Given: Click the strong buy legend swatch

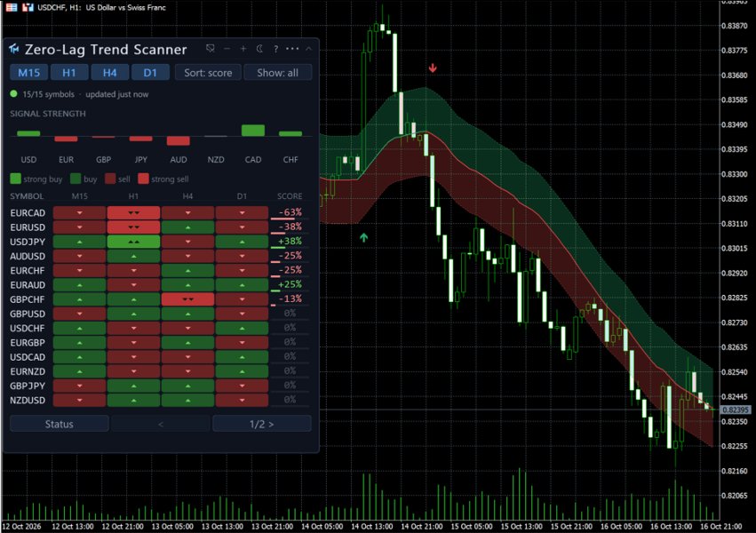Looking at the screenshot, I should tap(15, 179).
